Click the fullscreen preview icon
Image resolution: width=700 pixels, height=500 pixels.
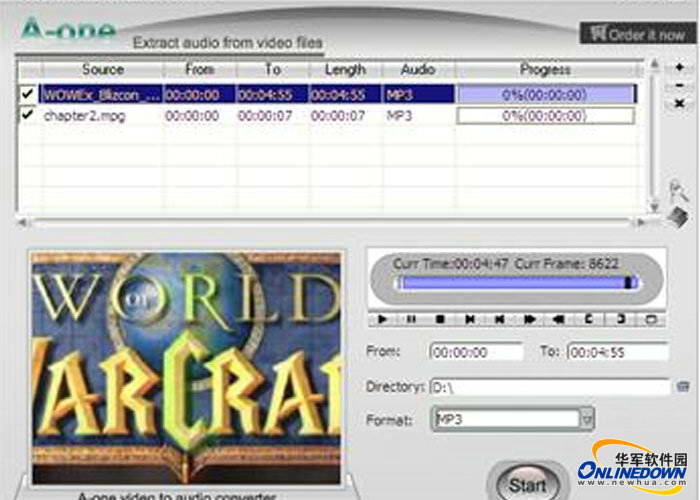pyautogui.click(x=651, y=319)
